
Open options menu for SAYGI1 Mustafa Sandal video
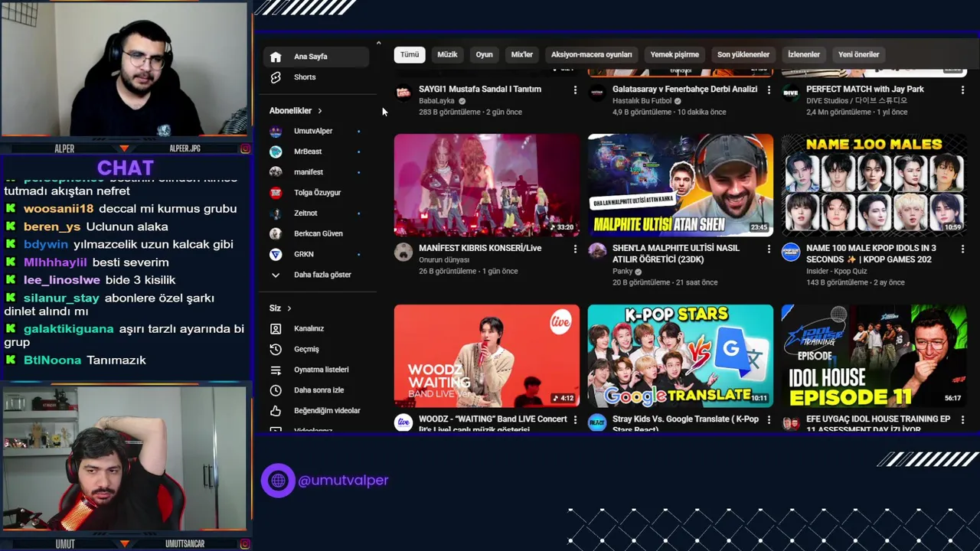coord(575,90)
